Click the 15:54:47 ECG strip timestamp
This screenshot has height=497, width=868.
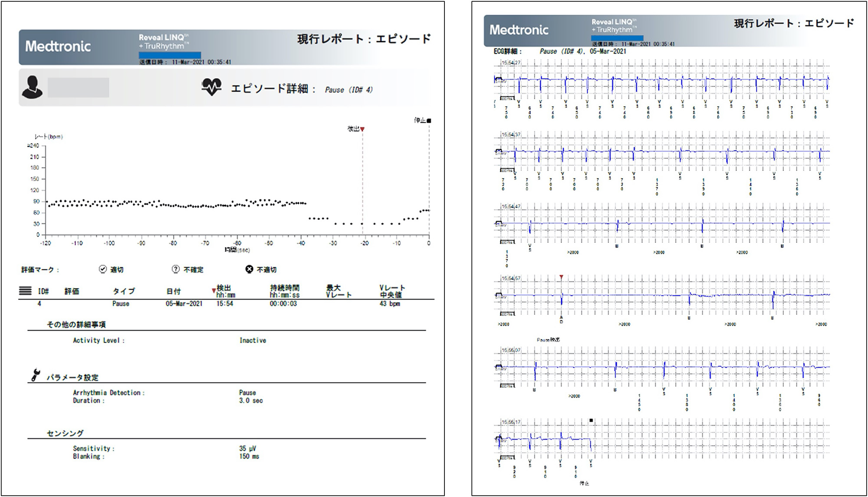point(511,206)
